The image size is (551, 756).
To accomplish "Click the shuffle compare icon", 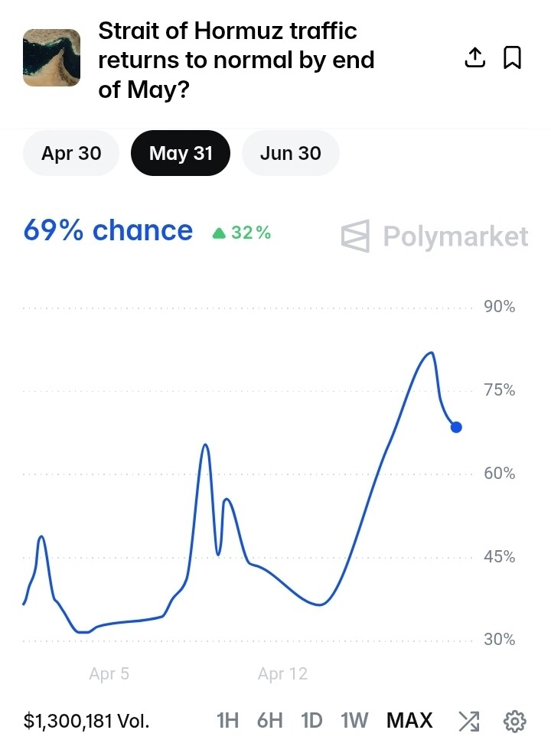I will pyautogui.click(x=468, y=721).
